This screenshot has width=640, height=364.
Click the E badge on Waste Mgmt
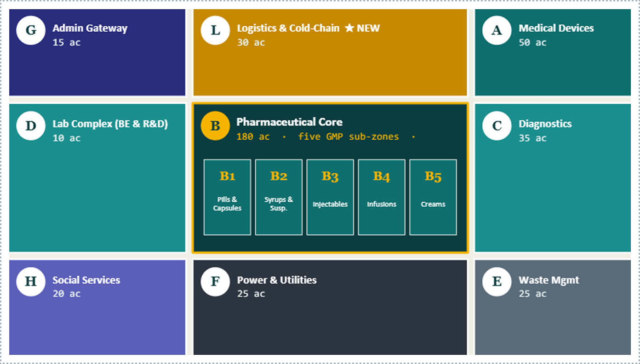point(497,282)
